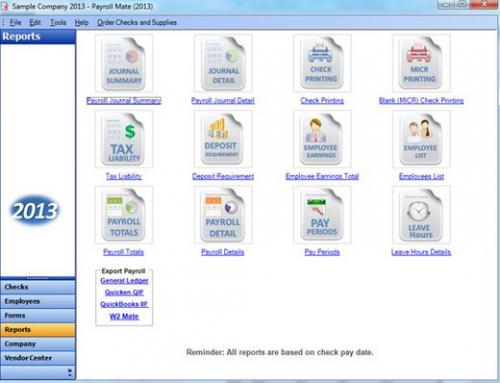Click the Deposit Requirement link
The width and height of the screenshot is (500, 383).
[x=223, y=176]
